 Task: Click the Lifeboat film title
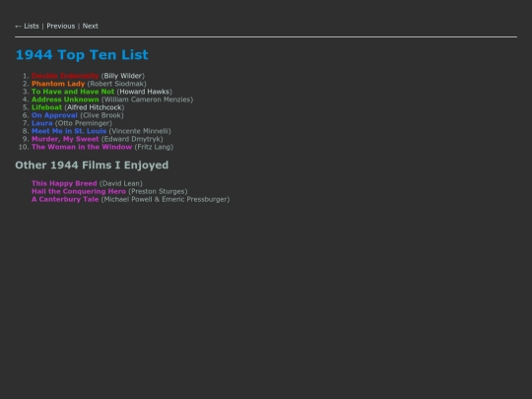tap(47, 107)
